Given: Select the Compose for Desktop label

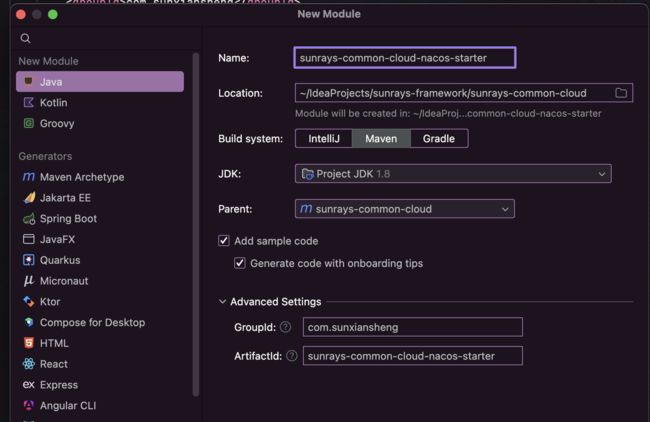Looking at the screenshot, I should pos(92,322).
